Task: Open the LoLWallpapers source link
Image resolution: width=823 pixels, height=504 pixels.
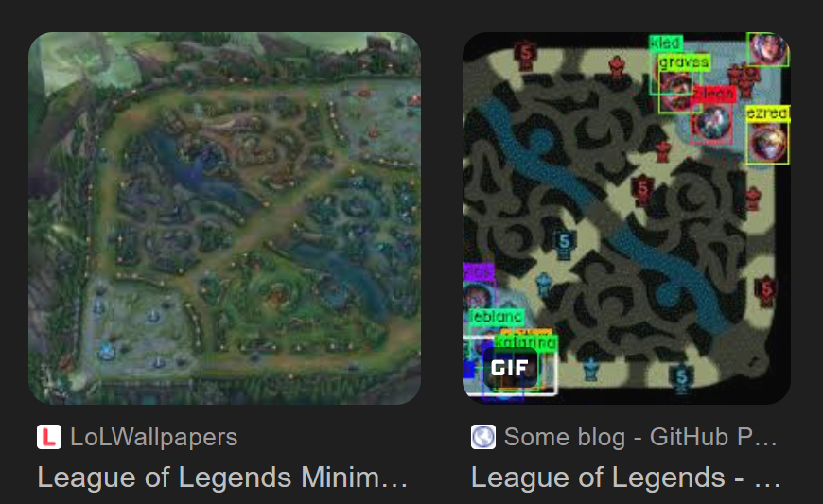Action: click(x=154, y=437)
